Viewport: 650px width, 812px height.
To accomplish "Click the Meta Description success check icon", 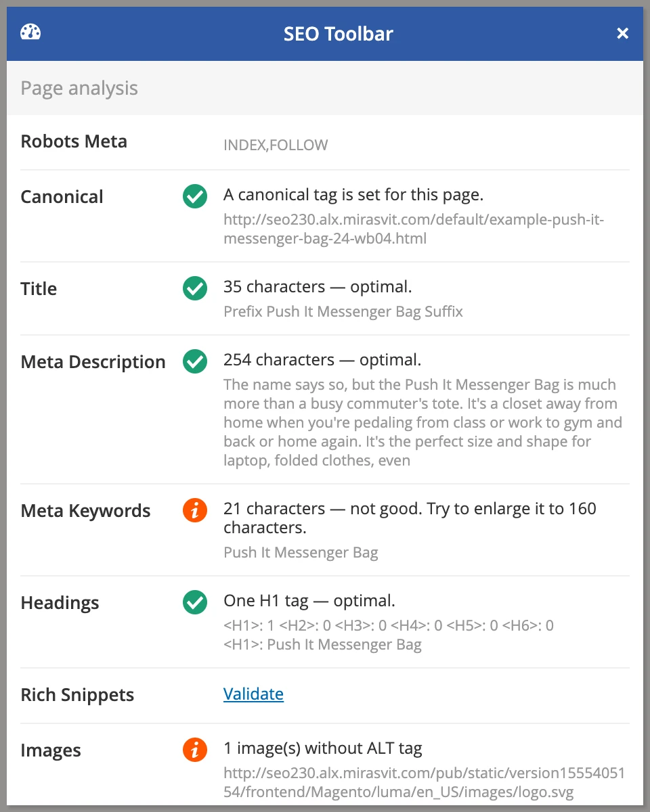I will (x=195, y=362).
